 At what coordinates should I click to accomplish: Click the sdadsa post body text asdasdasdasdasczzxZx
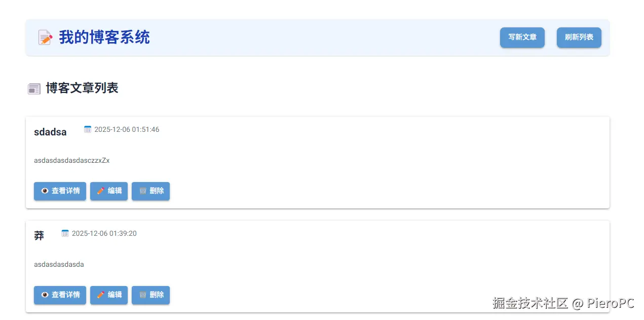(72, 161)
